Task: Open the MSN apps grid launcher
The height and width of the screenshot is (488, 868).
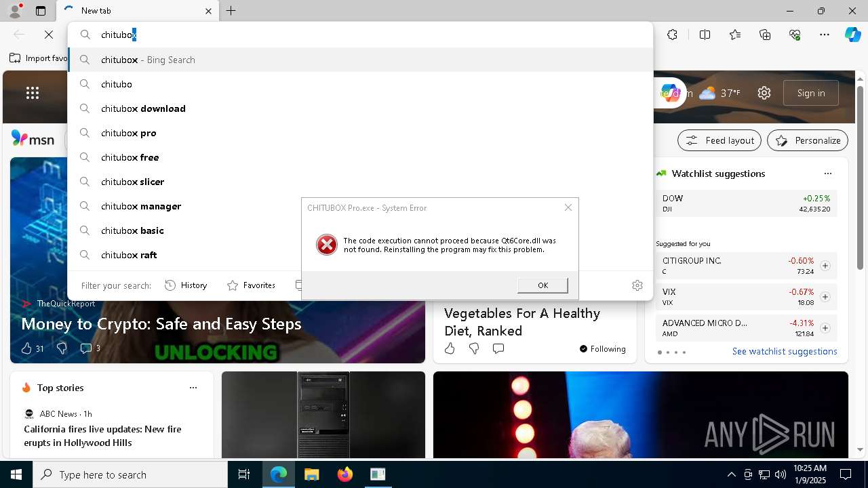Action: 33,94
